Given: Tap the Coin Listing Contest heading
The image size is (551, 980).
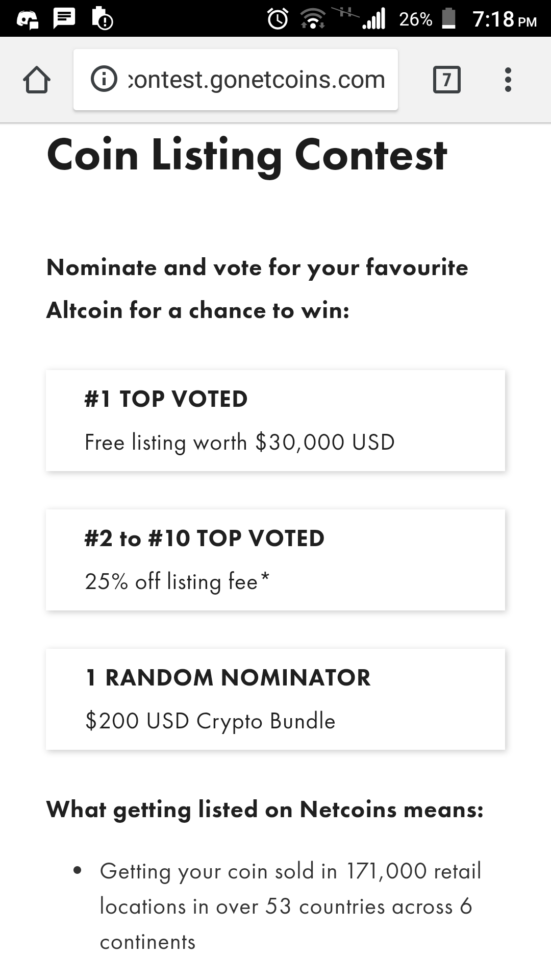Looking at the screenshot, I should [x=247, y=155].
